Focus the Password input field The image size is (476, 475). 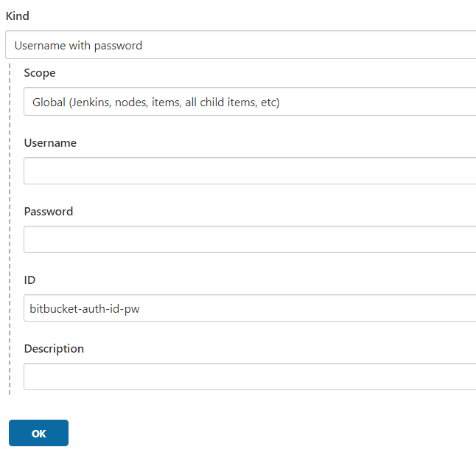pyautogui.click(x=249, y=239)
